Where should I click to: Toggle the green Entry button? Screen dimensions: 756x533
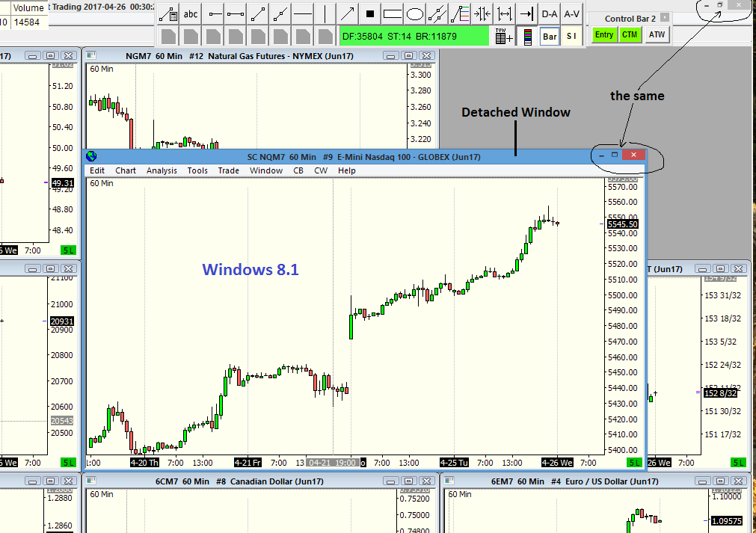click(x=604, y=34)
